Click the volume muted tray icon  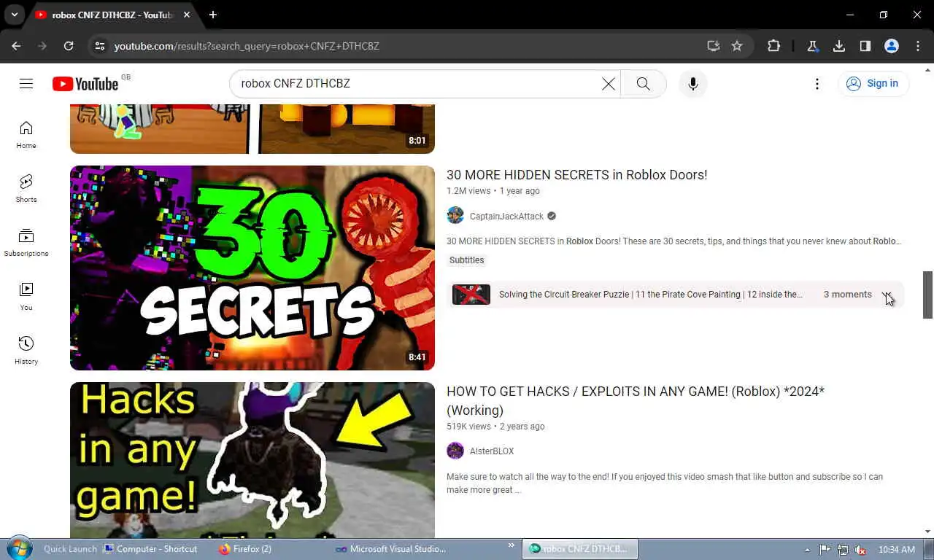(860, 550)
